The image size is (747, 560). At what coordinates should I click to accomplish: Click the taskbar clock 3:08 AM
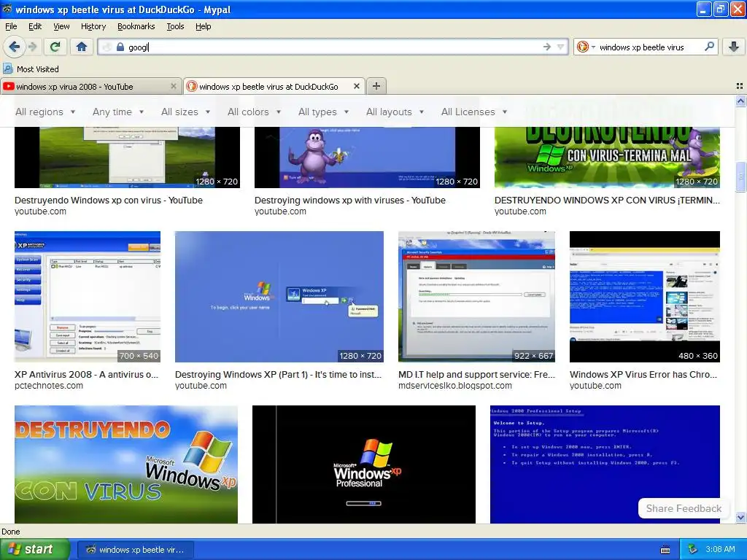[x=720, y=550]
